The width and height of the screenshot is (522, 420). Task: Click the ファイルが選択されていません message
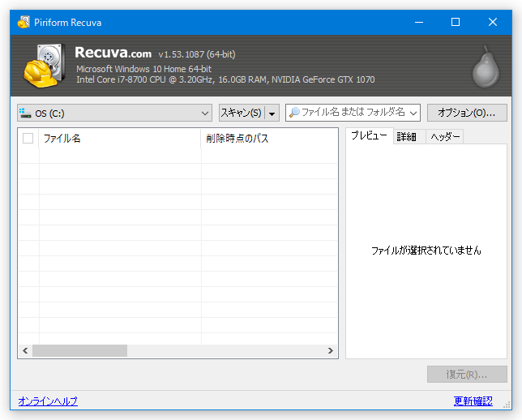point(426,251)
